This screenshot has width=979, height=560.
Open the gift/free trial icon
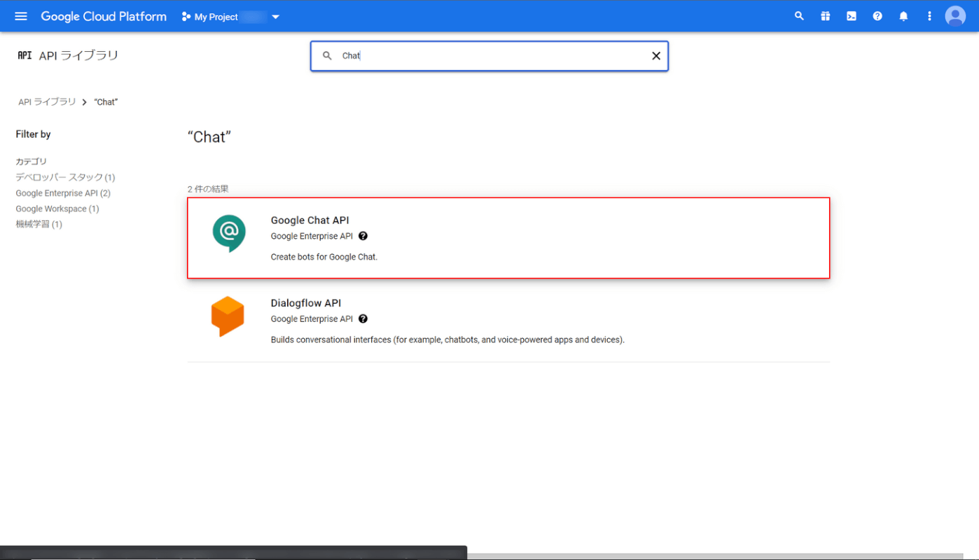826,16
